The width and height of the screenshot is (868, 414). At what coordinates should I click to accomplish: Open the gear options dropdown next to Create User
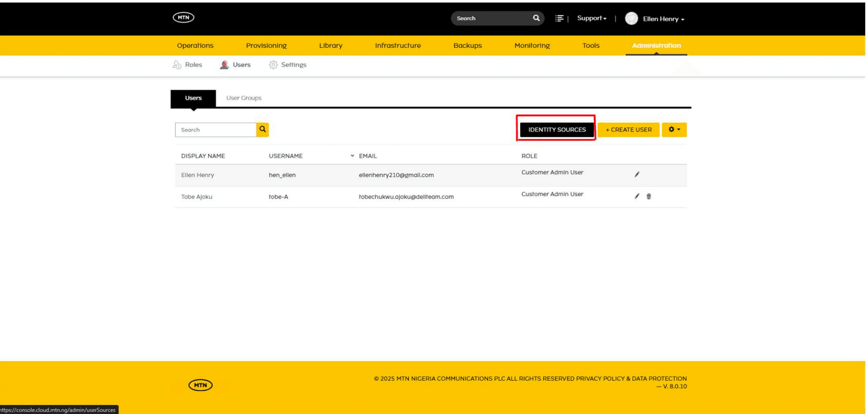pos(675,130)
